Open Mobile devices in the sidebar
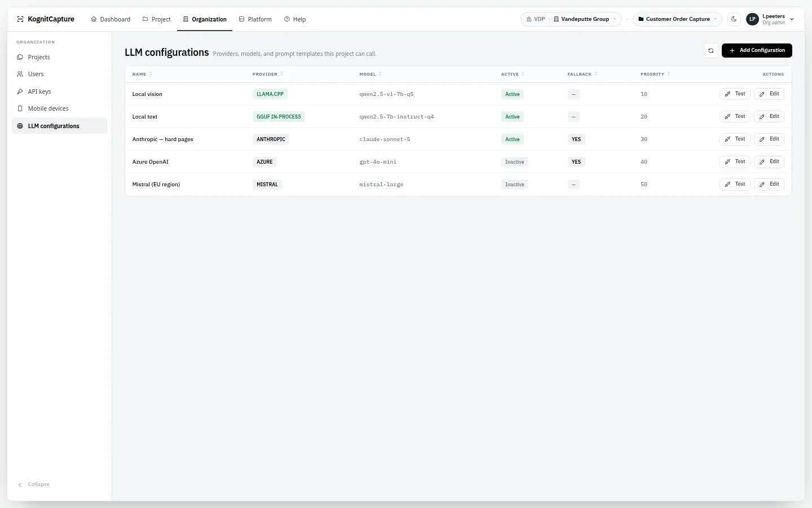The width and height of the screenshot is (812, 508). pyautogui.click(x=59, y=108)
